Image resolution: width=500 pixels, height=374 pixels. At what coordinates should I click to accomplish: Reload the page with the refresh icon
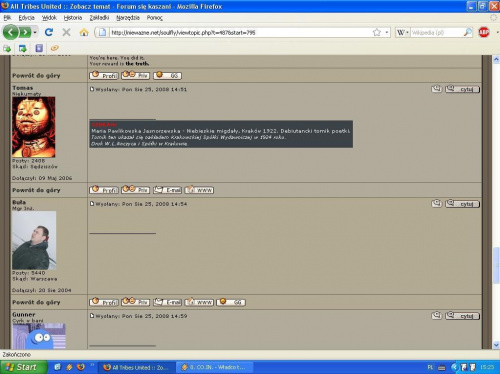click(x=49, y=32)
